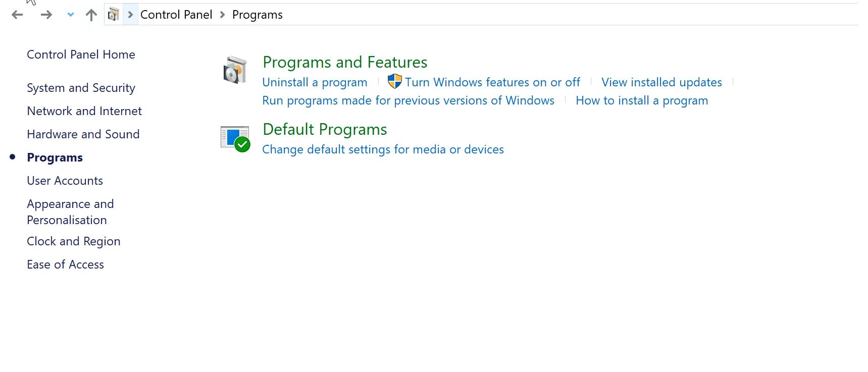Click the Windows shield icon
868x372 pixels.
pyautogui.click(x=394, y=81)
